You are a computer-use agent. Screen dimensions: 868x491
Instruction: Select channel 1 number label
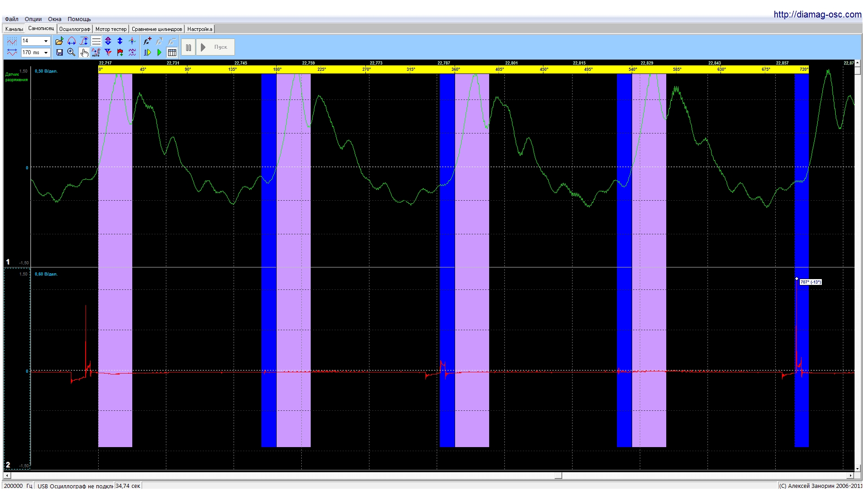(x=8, y=262)
